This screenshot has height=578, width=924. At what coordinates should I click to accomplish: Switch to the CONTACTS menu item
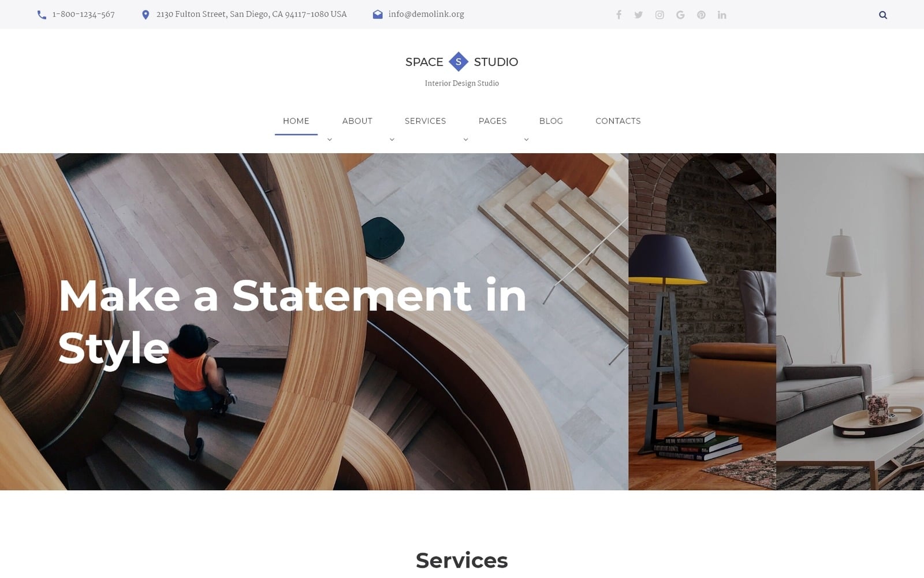point(617,121)
